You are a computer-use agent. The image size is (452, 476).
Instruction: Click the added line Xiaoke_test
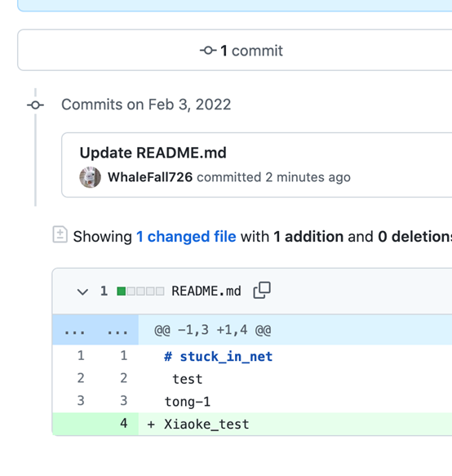point(206,424)
